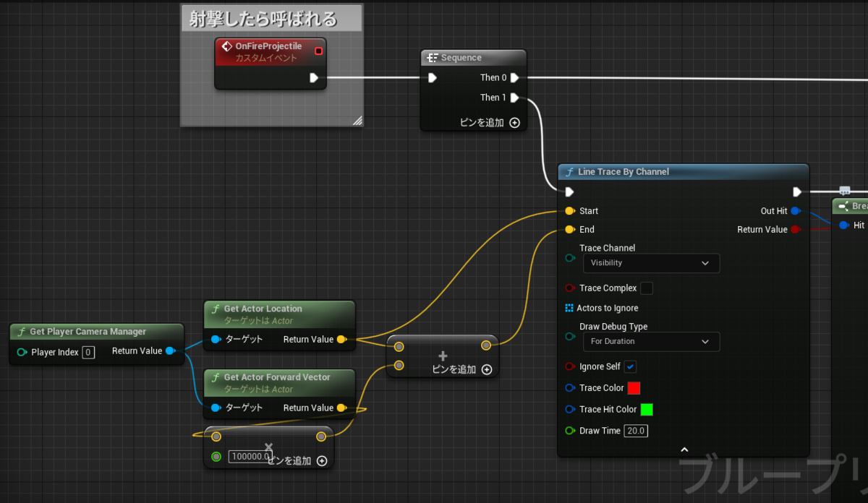Viewport: 868px width, 503px height.
Task: Open the green Trace Hit Color swatch
Action: (x=647, y=409)
